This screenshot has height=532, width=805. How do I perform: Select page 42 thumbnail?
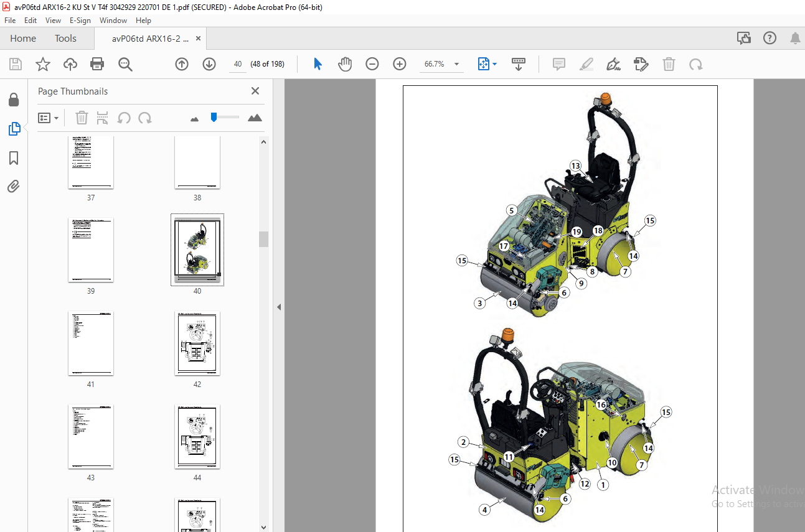[197, 343]
